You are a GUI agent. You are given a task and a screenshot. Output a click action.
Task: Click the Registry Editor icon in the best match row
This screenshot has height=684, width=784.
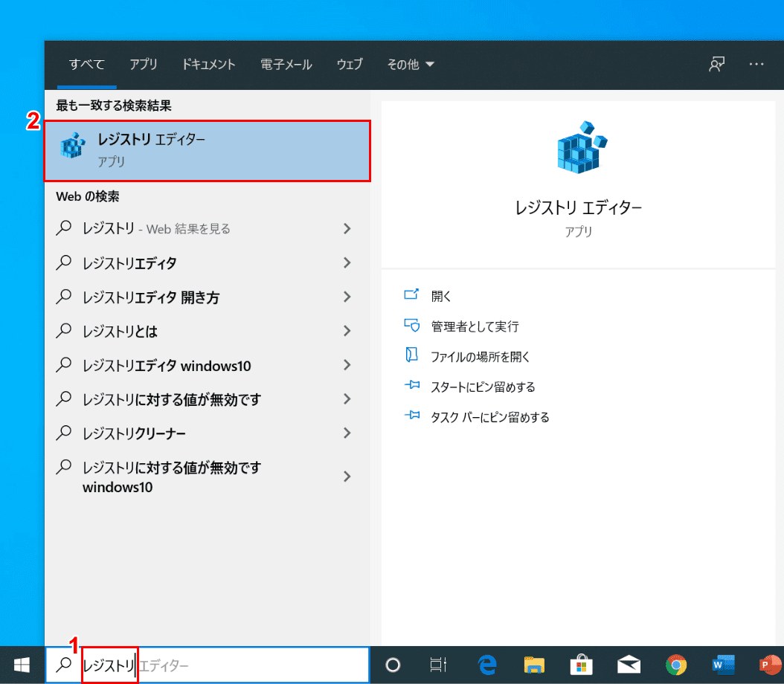tap(73, 146)
